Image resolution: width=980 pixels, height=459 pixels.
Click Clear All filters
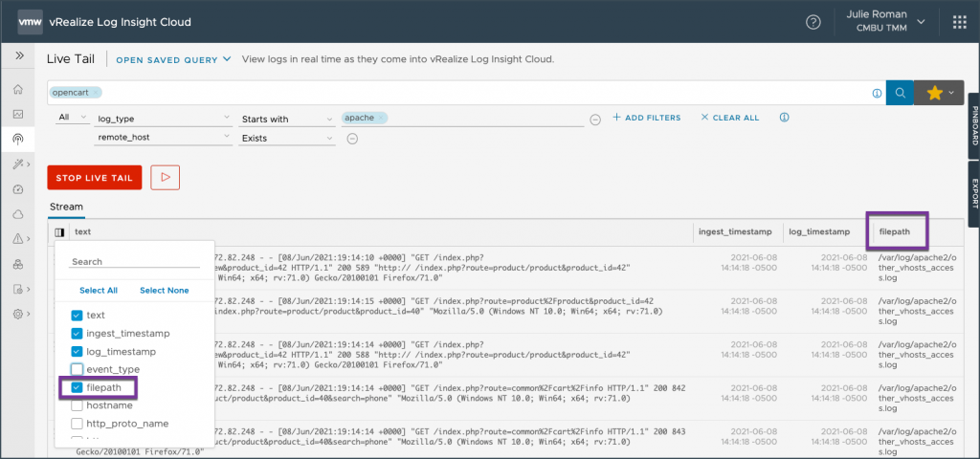coord(730,118)
